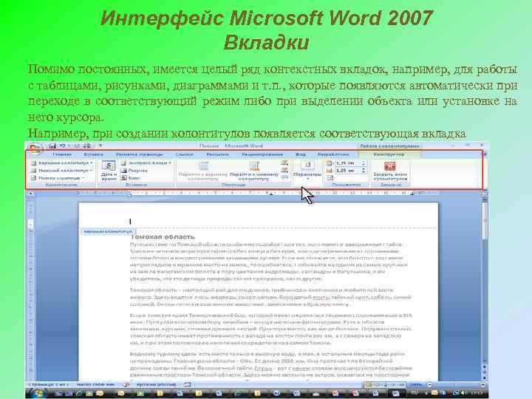Expand the Верхний колонтитул dropdown
The height and width of the screenshot is (399, 532).
(62, 163)
